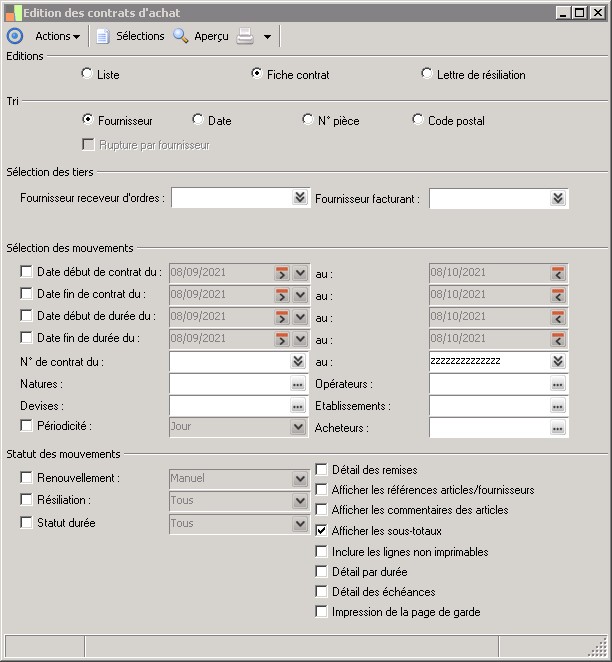Open the Opérateurs ellipsis picker
Image resolution: width=612 pixels, height=662 pixels.
pos(558,384)
